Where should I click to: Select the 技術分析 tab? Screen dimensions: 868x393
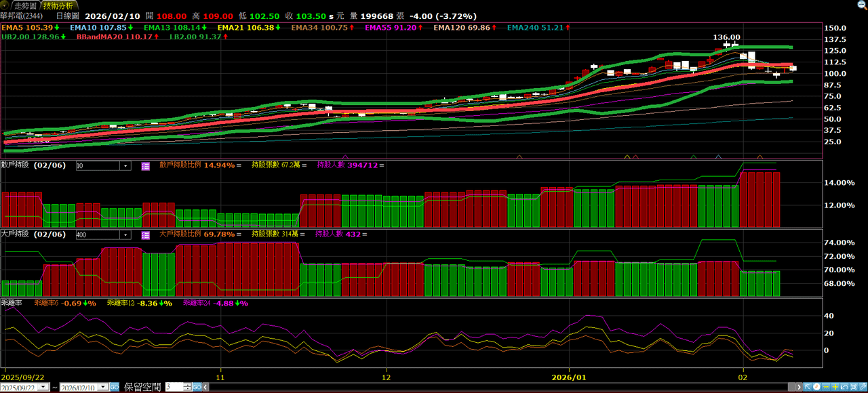58,5
